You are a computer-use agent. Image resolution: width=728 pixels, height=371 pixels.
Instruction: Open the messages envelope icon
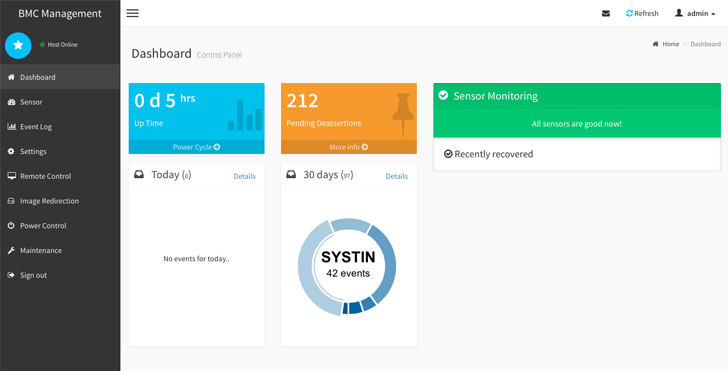[x=605, y=13]
